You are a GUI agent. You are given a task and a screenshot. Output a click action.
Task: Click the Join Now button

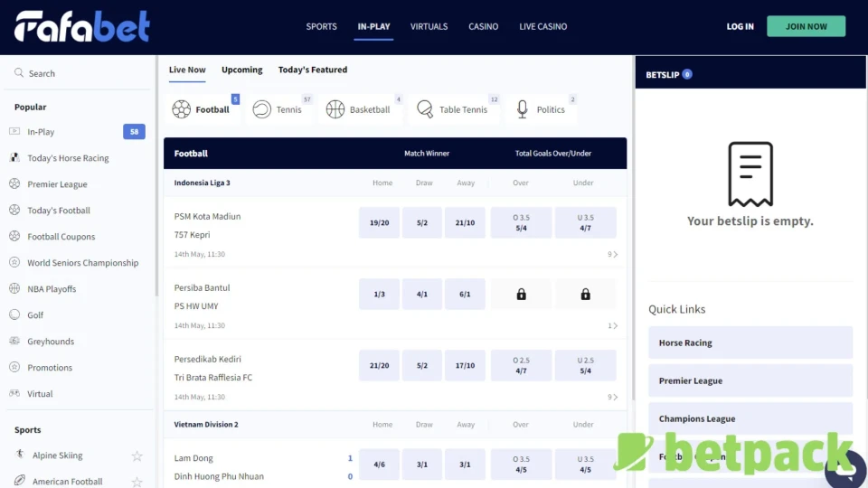coord(806,26)
